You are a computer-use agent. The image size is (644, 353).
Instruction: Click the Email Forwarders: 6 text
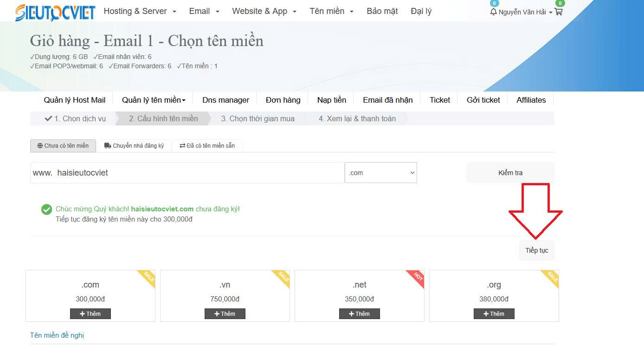140,66
